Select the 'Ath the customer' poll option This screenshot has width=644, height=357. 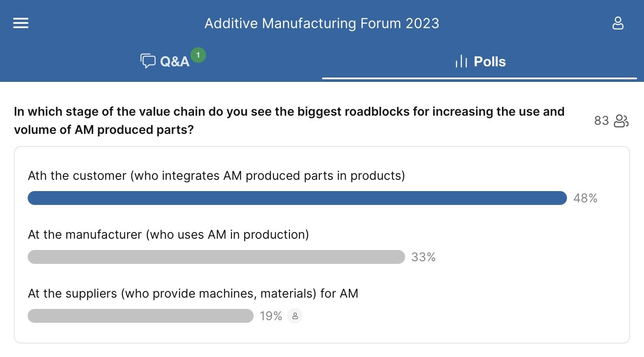point(216,175)
